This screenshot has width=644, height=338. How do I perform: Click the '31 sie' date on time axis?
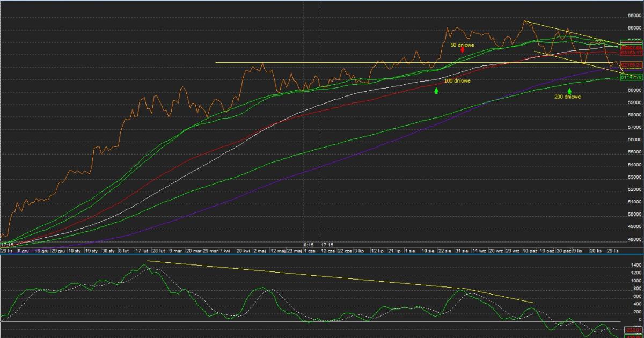(461, 251)
